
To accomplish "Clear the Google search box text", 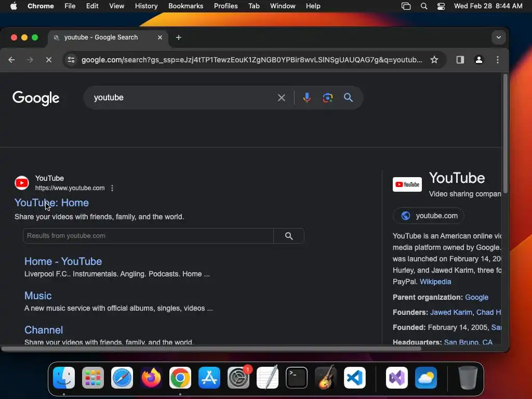I will pos(281,98).
